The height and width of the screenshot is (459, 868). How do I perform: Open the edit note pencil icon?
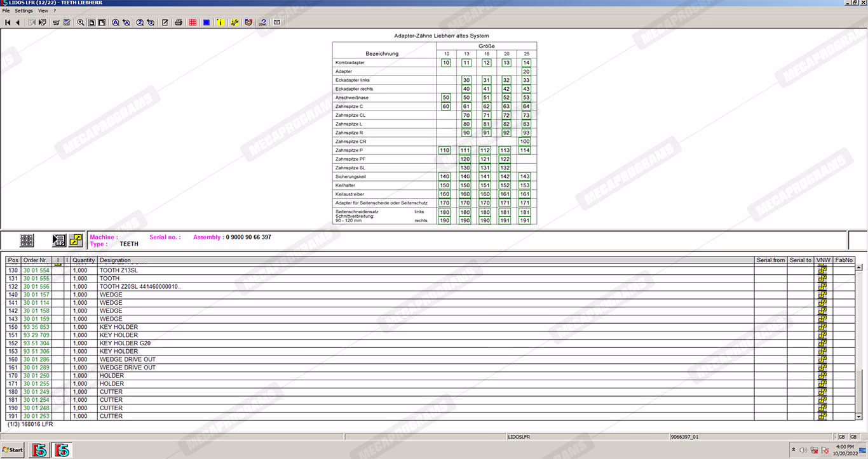tap(165, 22)
